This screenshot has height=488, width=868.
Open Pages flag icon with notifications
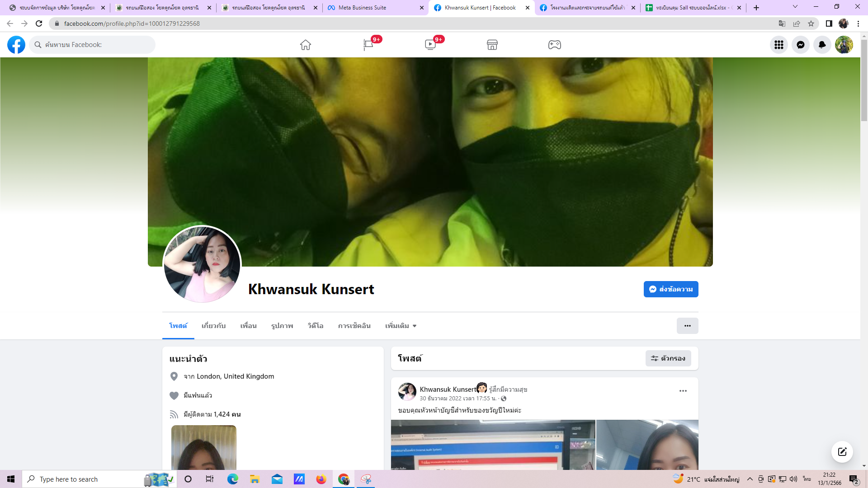click(368, 45)
